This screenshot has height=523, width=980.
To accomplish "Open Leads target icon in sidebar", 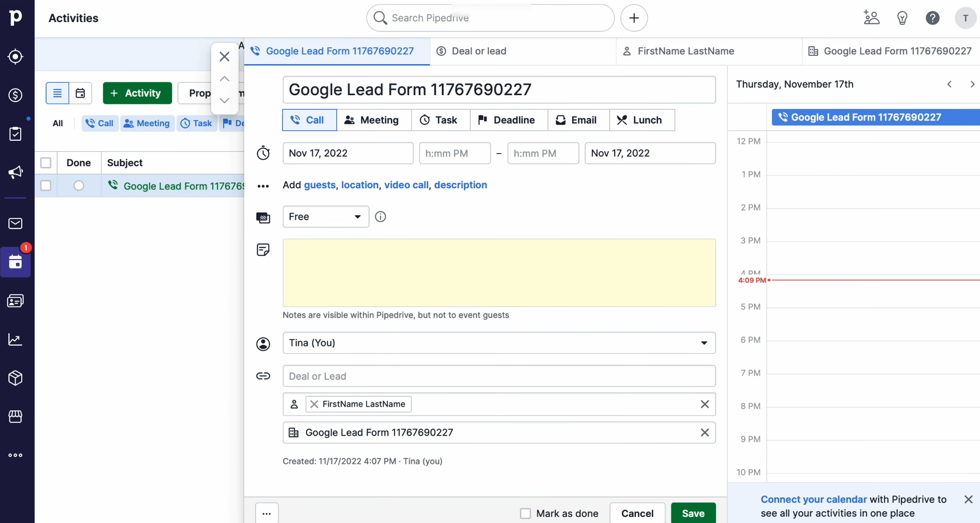I will (x=16, y=56).
